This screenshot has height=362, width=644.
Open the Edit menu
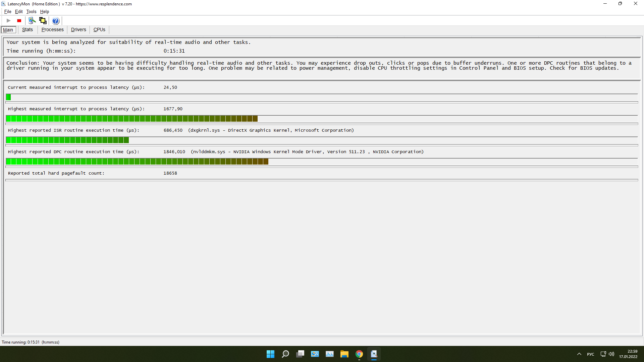19,11
